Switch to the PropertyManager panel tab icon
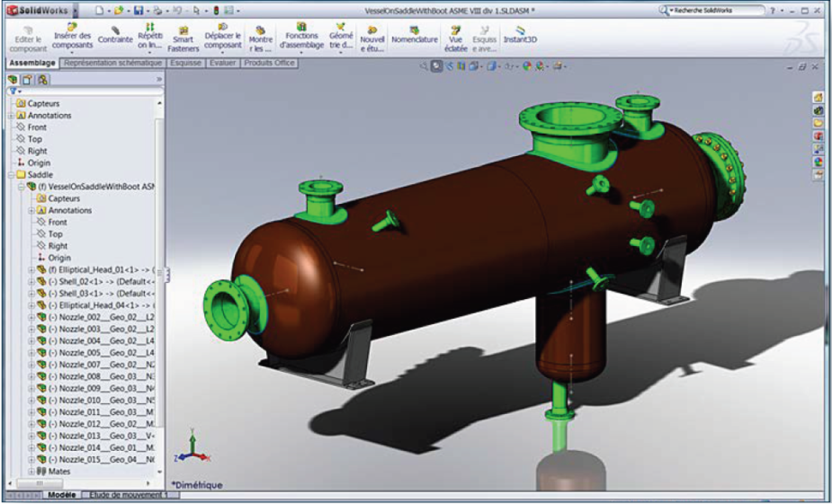This screenshot has width=832, height=504. point(27,79)
